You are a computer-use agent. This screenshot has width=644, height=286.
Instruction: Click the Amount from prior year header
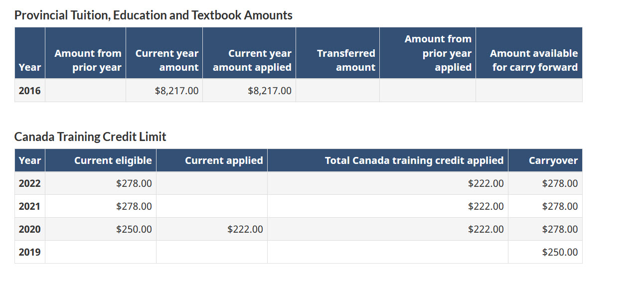click(85, 53)
